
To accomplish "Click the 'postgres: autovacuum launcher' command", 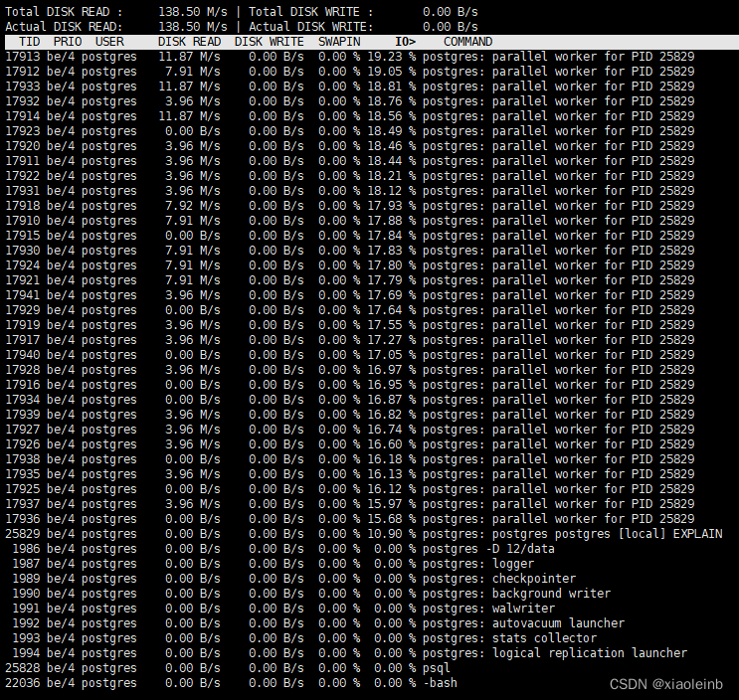I will (x=523, y=623).
